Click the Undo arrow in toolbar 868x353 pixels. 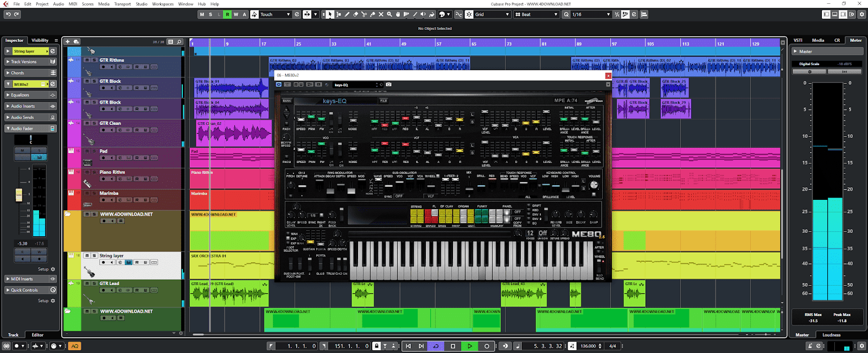pos(8,14)
